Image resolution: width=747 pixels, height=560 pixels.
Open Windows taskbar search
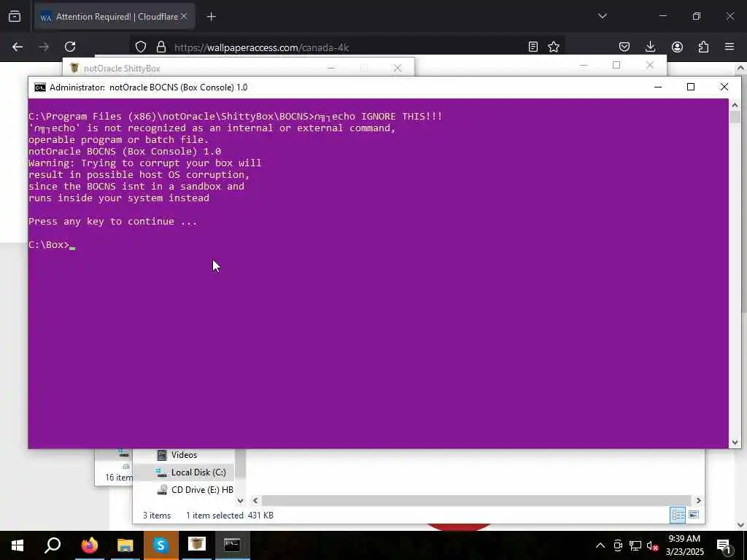click(x=53, y=545)
